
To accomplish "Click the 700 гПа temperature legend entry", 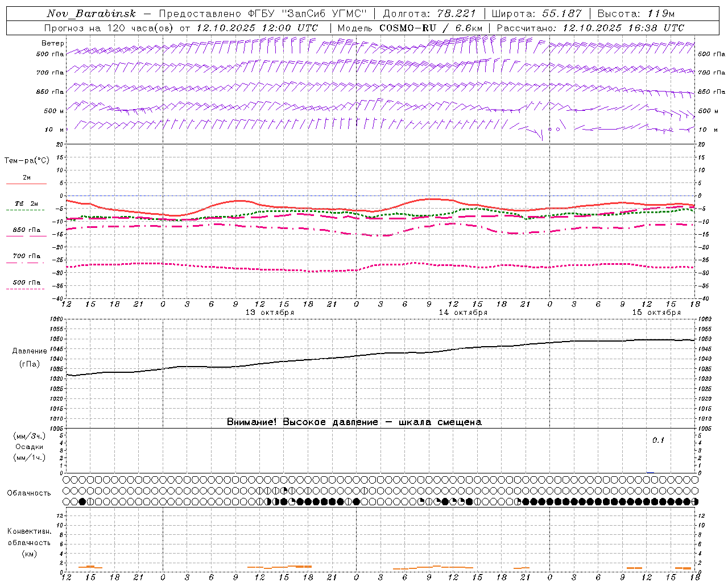I will 26,256.
